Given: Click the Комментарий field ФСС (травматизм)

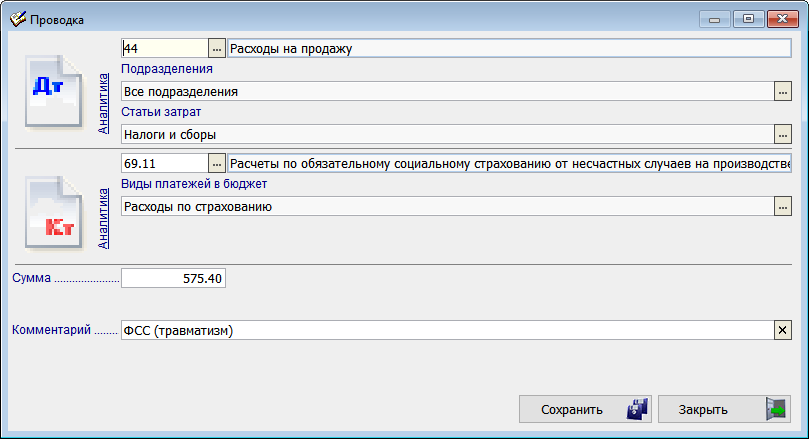Looking at the screenshot, I should pos(447,330).
